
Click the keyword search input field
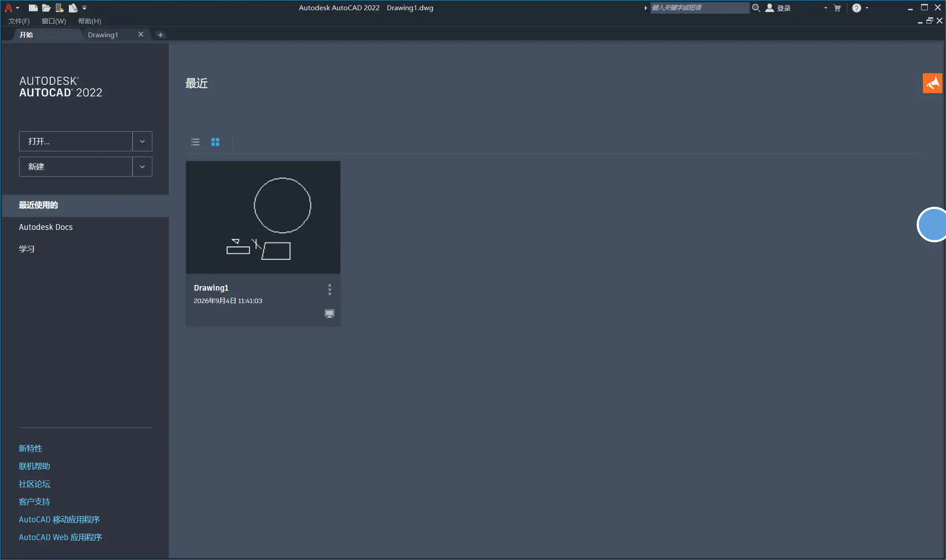pyautogui.click(x=700, y=8)
